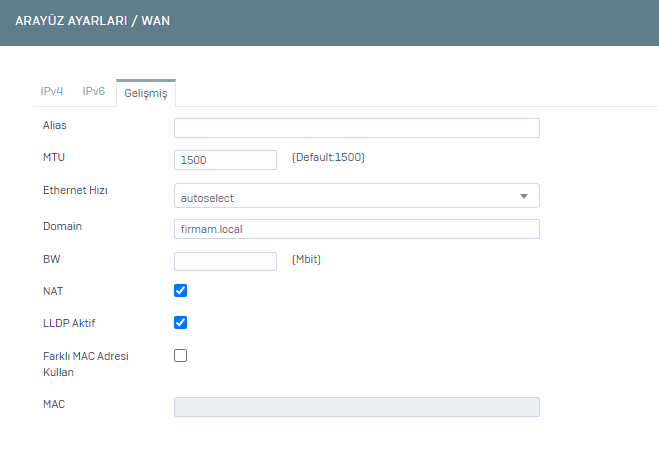
Task: Click the NAT label text
Action: [x=53, y=291]
